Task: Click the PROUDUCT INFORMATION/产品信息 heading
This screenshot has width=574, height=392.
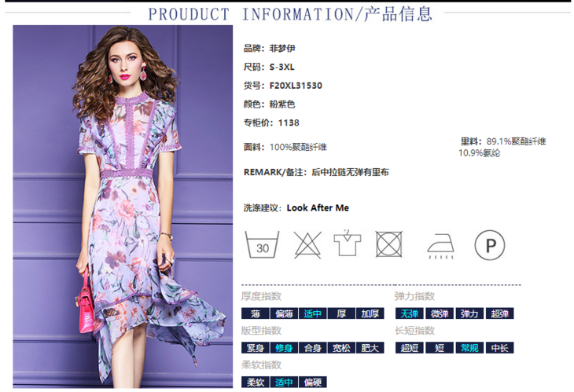Action: pyautogui.click(x=290, y=14)
